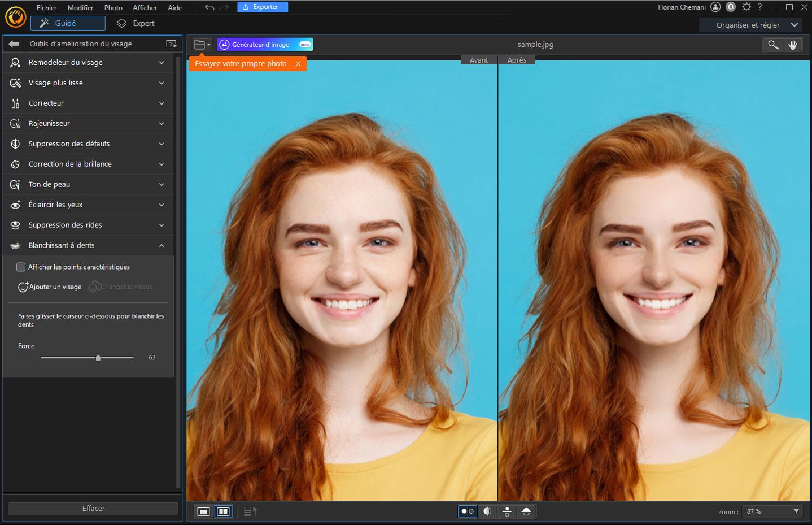Open the user account icon
This screenshot has height=525, width=812.
(x=715, y=7)
